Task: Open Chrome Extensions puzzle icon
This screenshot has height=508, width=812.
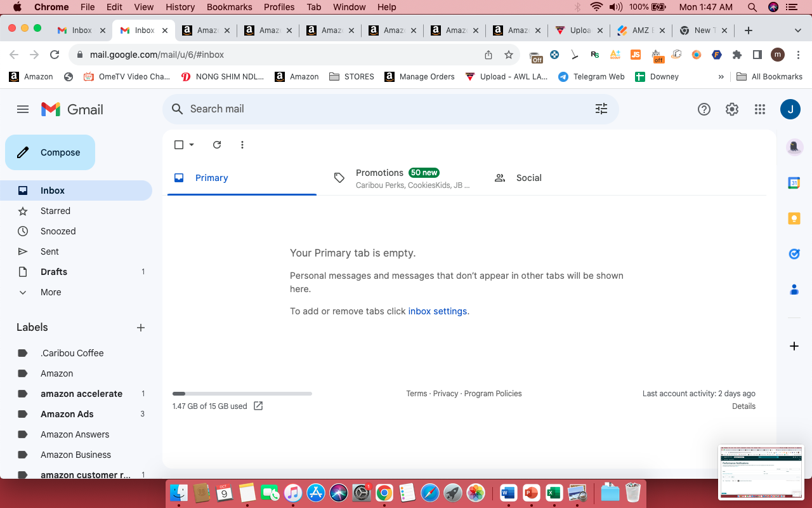Action: tap(737, 55)
